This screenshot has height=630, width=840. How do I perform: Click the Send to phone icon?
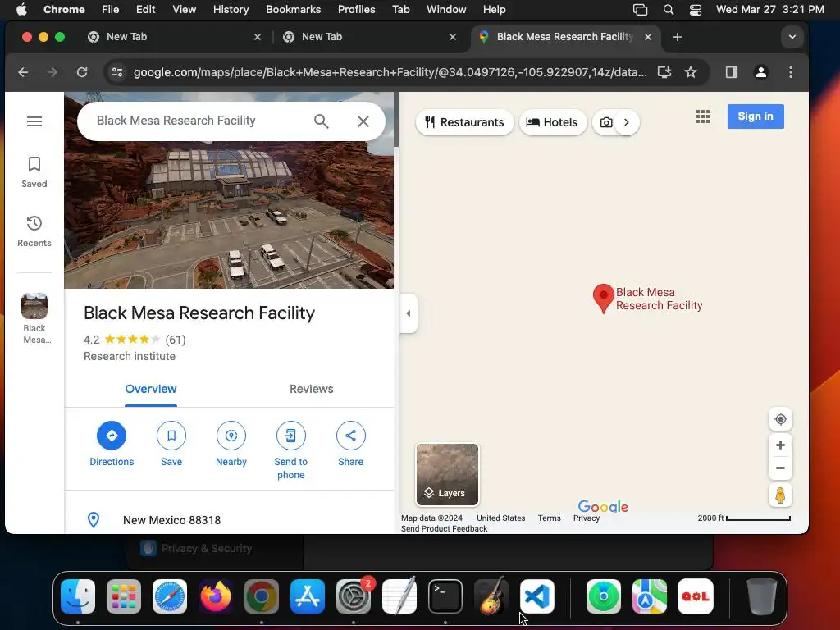click(x=291, y=436)
